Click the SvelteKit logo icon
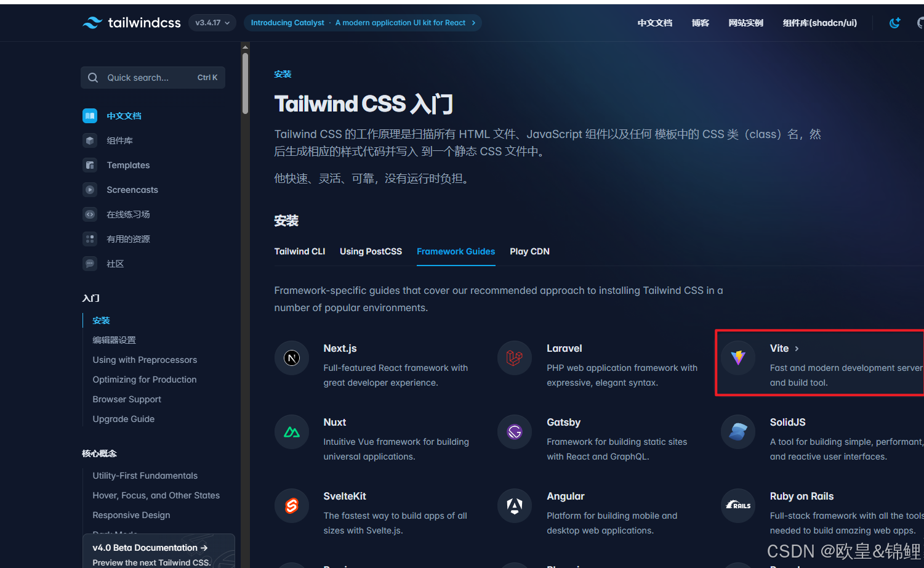Image resolution: width=924 pixels, height=568 pixels. (x=292, y=506)
